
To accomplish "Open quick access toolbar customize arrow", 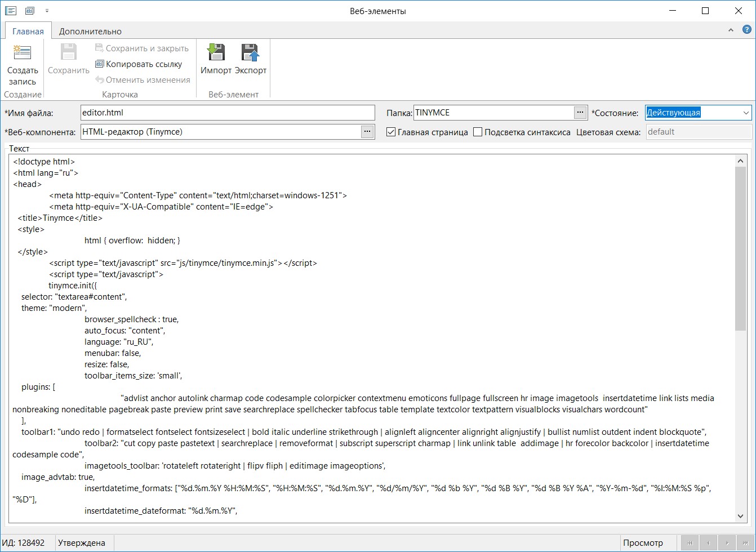I will (x=47, y=11).
